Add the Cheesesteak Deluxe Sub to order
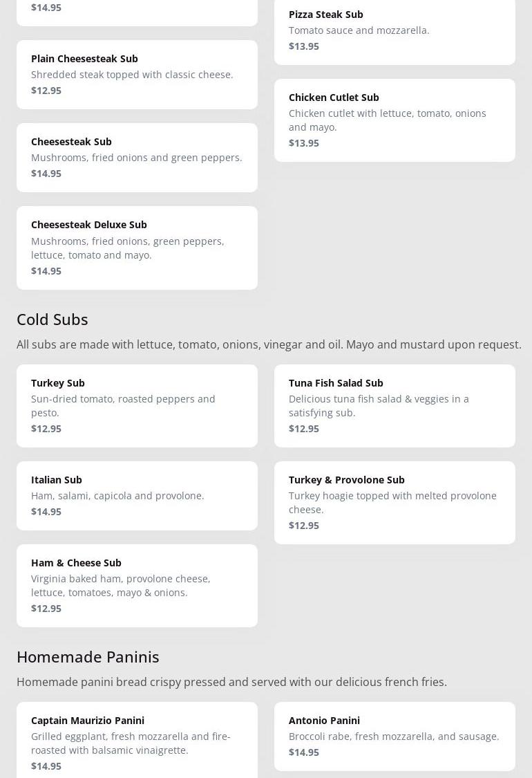532x778 pixels. tap(137, 247)
